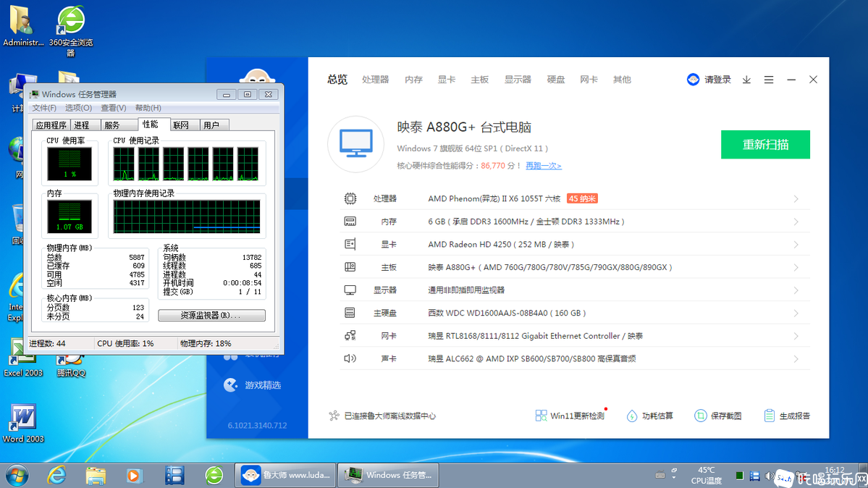Click the 物理内存: 18% status bar entry
868x488 pixels.
[206, 343]
